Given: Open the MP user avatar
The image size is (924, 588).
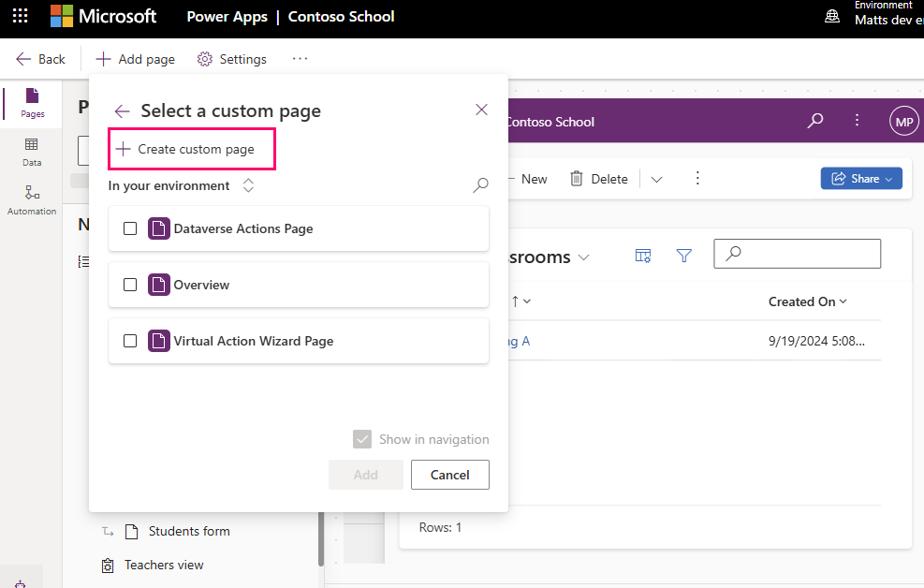Looking at the screenshot, I should 904,121.
